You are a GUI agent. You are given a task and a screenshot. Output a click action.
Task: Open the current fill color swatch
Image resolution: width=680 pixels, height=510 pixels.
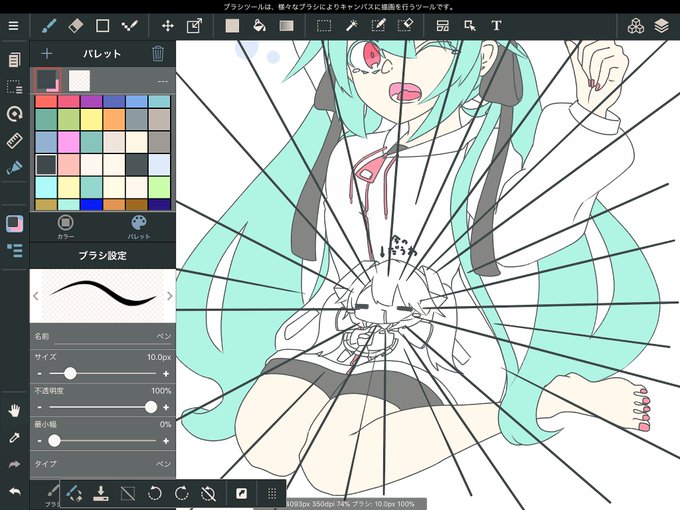pos(232,26)
